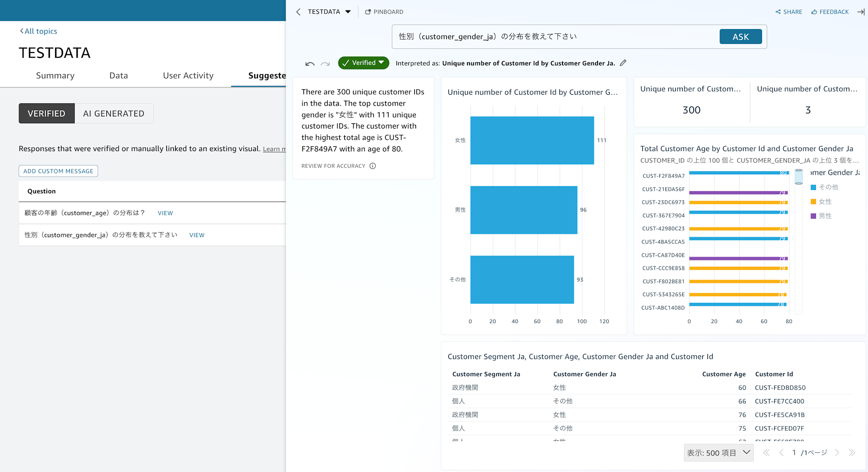
Task: Click the CUST-FEDBD850 cell
Action: (x=780, y=387)
